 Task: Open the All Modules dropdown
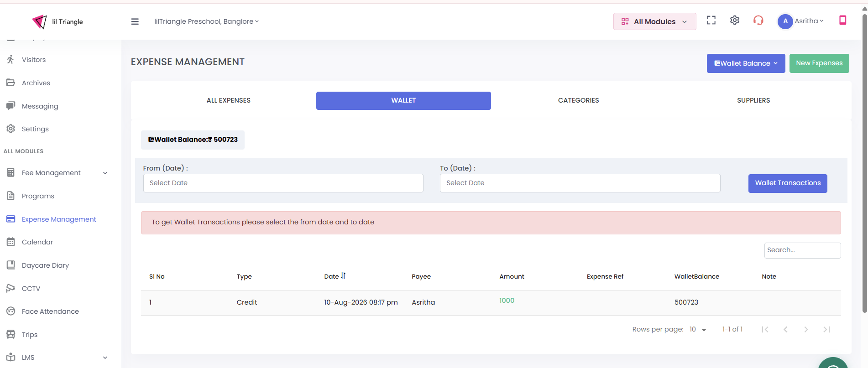pos(654,21)
